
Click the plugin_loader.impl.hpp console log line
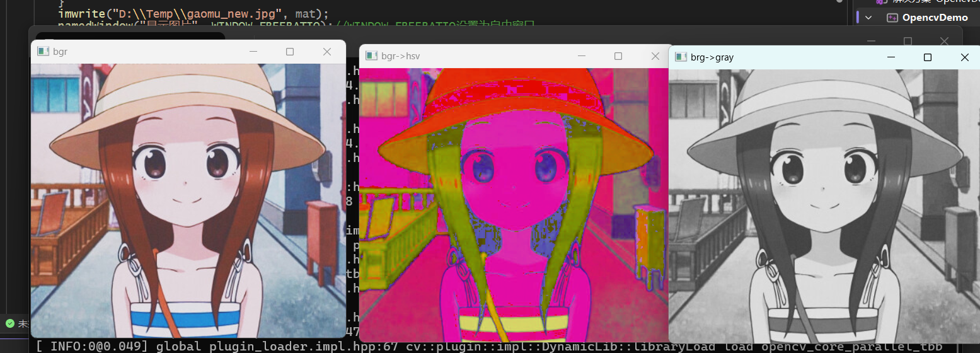(x=489, y=346)
